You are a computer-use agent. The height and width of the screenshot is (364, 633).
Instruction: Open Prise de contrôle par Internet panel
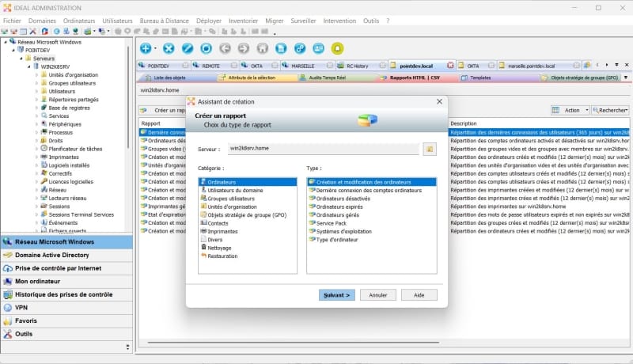(66, 268)
